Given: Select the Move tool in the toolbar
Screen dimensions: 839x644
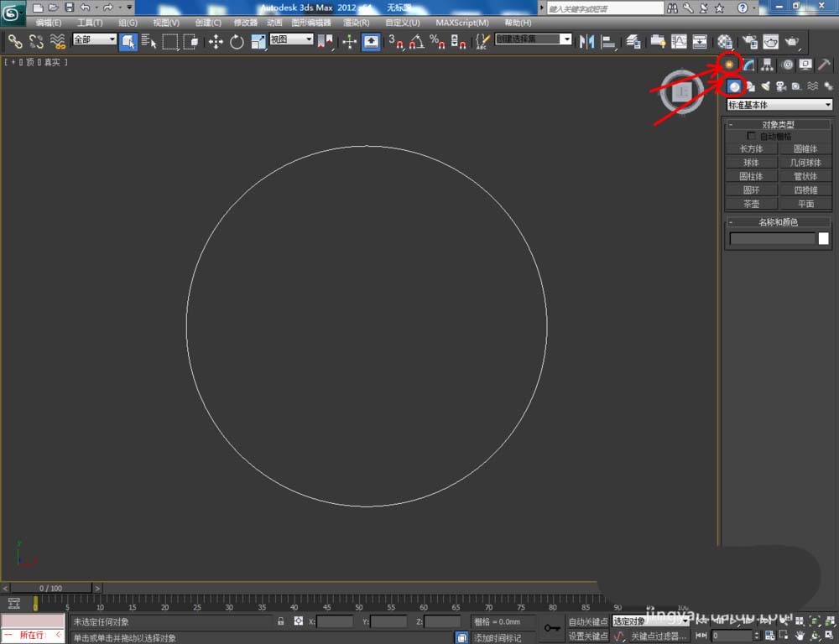Looking at the screenshot, I should [x=216, y=42].
